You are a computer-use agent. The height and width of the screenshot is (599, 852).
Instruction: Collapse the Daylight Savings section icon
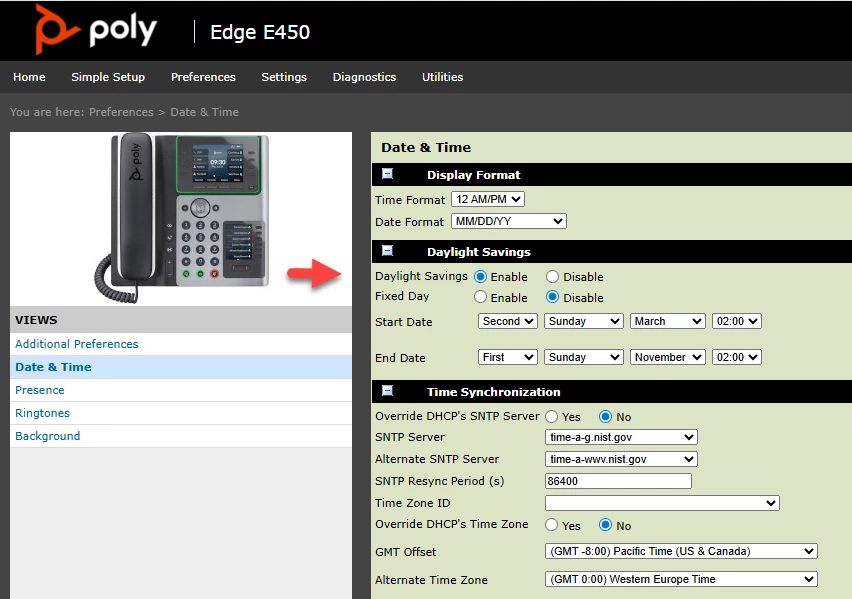(387, 251)
